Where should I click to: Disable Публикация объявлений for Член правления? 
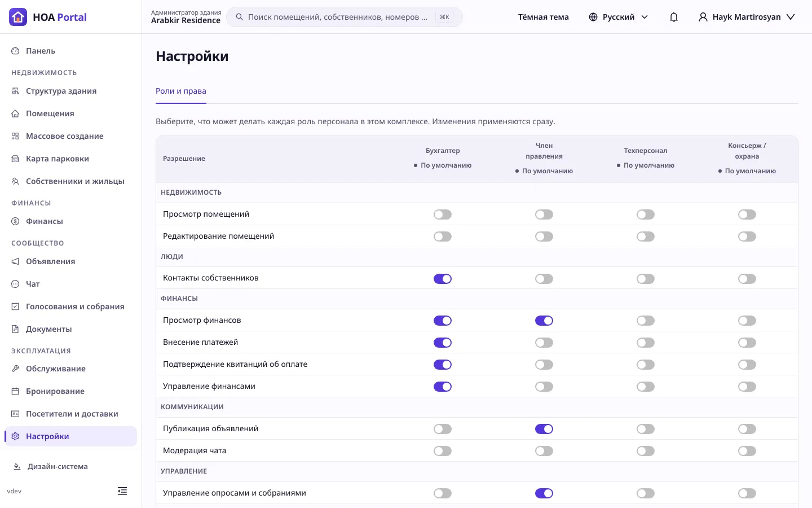coord(544,429)
